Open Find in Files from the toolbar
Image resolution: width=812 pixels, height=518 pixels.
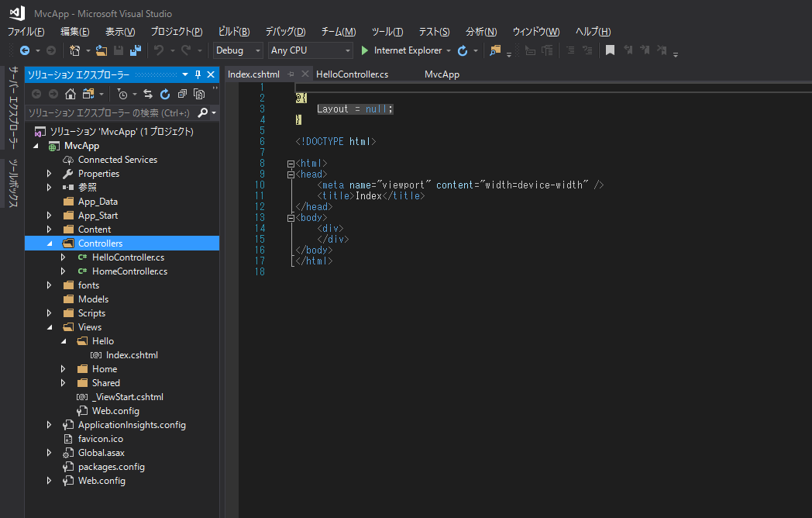coord(494,51)
